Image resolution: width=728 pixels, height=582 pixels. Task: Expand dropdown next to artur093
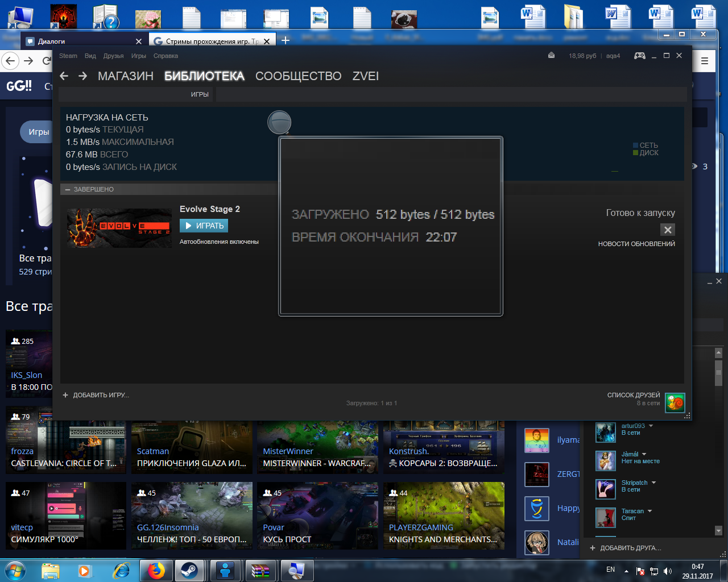pos(651,426)
